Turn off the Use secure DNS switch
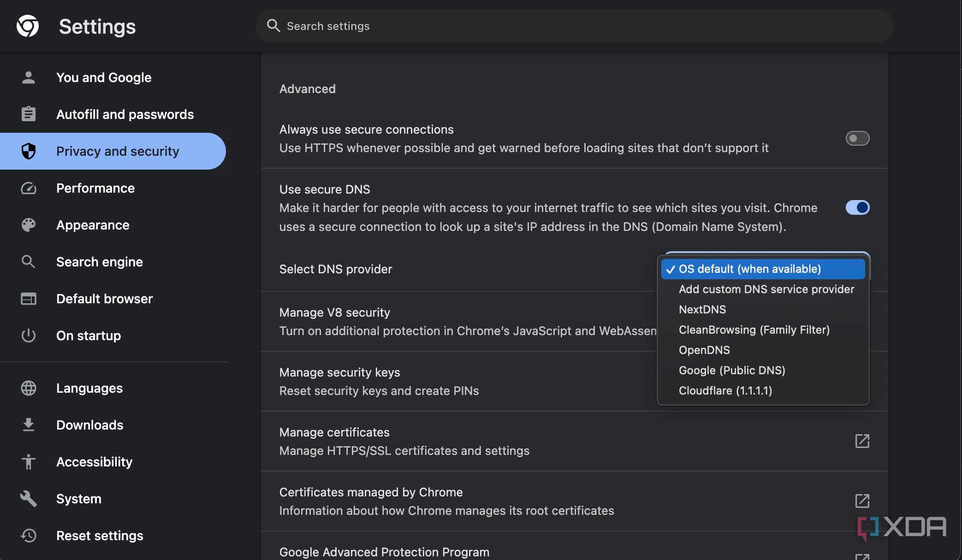Screen dimensions: 962x560 857,207
